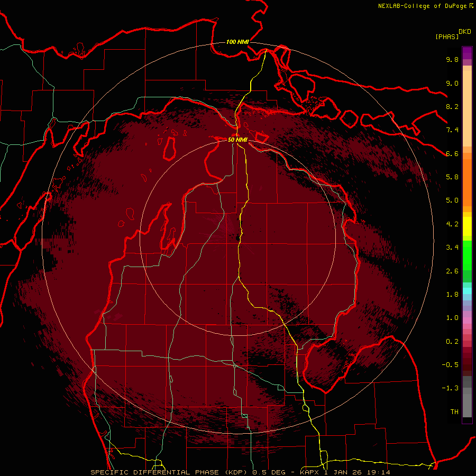Click the TH threshold label in the legend
The image size is (476, 476).
tap(454, 412)
